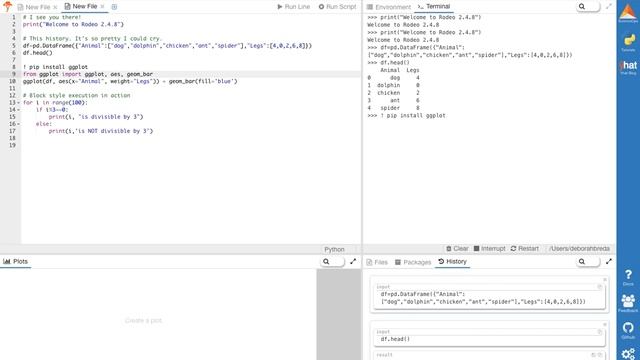This screenshot has height=360, width=640.
Task: Click Run Script button
Action: (x=337, y=7)
